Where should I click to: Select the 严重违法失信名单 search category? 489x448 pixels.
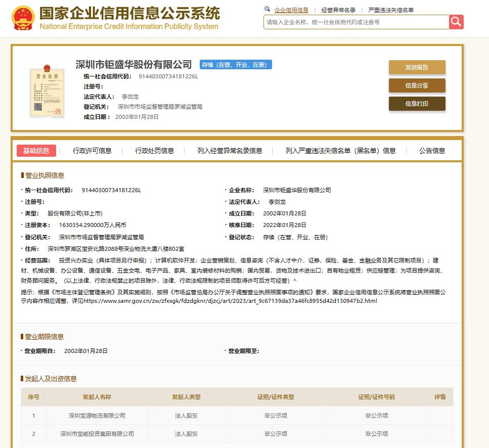[x=391, y=10]
